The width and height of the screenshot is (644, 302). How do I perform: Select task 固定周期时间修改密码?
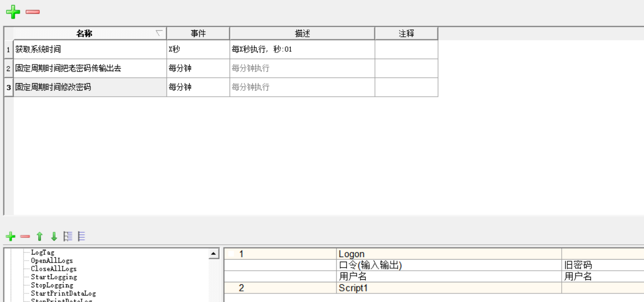coord(90,87)
